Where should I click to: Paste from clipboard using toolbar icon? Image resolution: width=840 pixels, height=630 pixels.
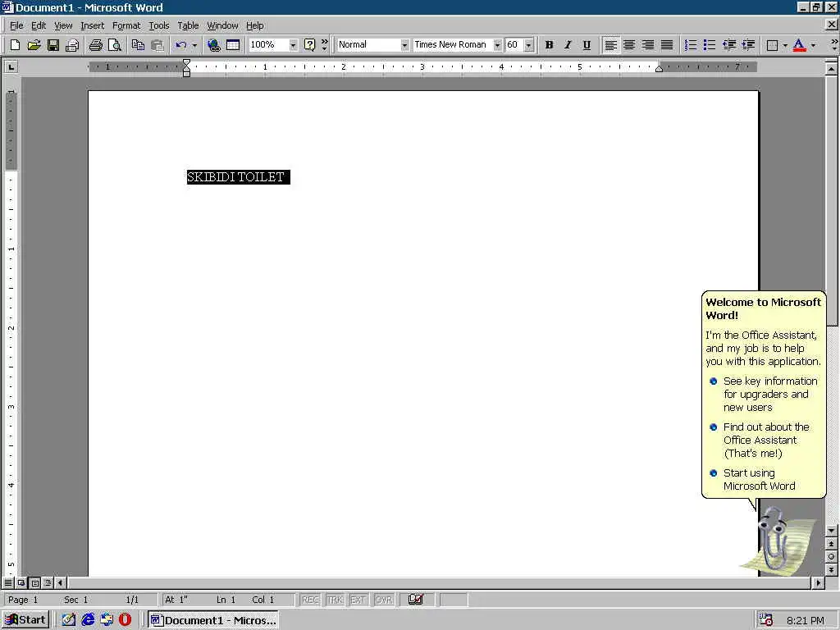[157, 45]
